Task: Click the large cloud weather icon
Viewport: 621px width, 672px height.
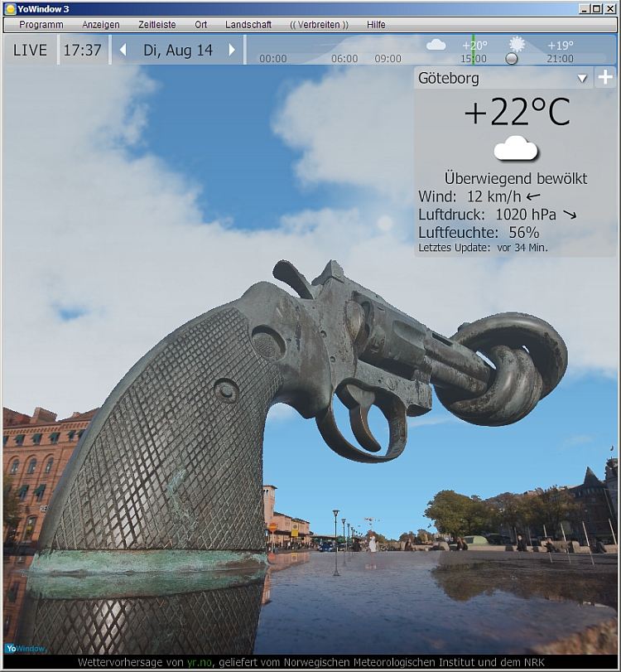Action: click(x=516, y=149)
